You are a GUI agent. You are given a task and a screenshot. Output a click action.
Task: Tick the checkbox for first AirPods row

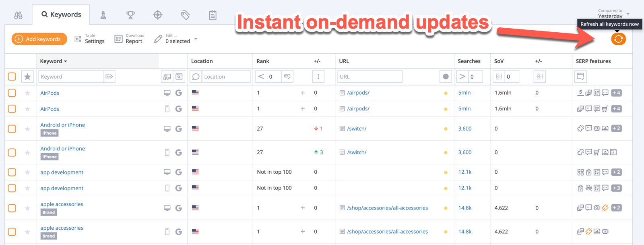click(x=12, y=93)
